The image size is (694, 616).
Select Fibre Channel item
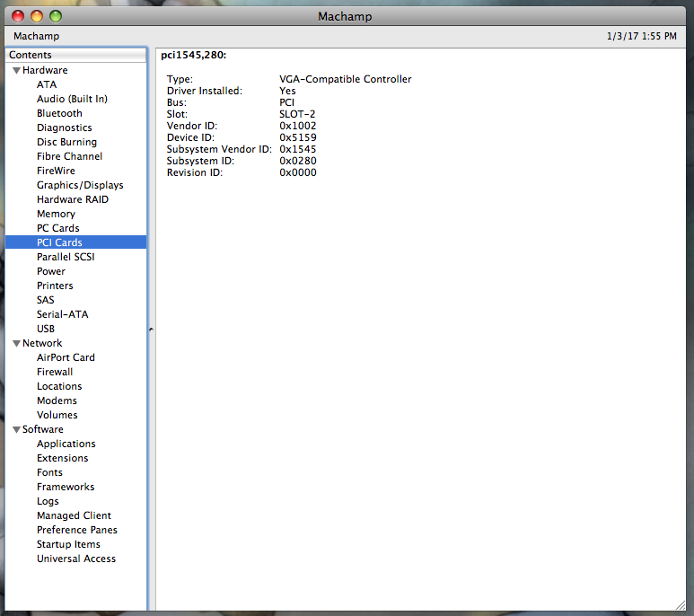tap(69, 156)
